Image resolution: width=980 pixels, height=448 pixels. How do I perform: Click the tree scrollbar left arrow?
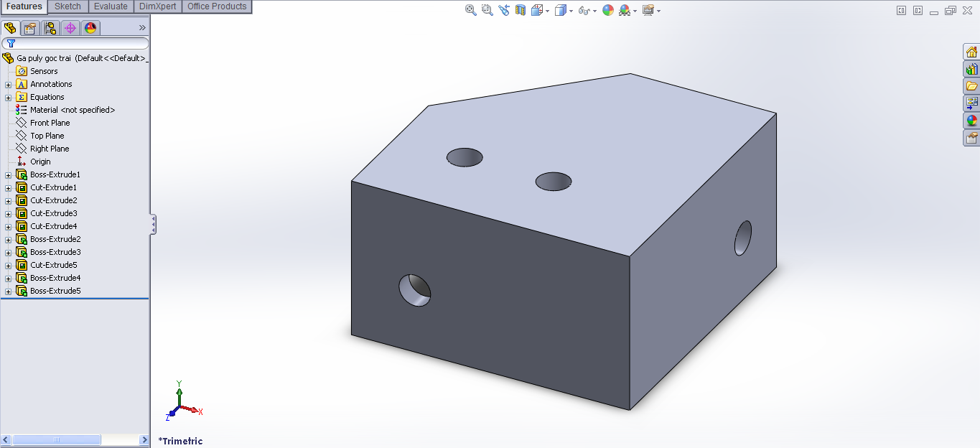(x=6, y=439)
